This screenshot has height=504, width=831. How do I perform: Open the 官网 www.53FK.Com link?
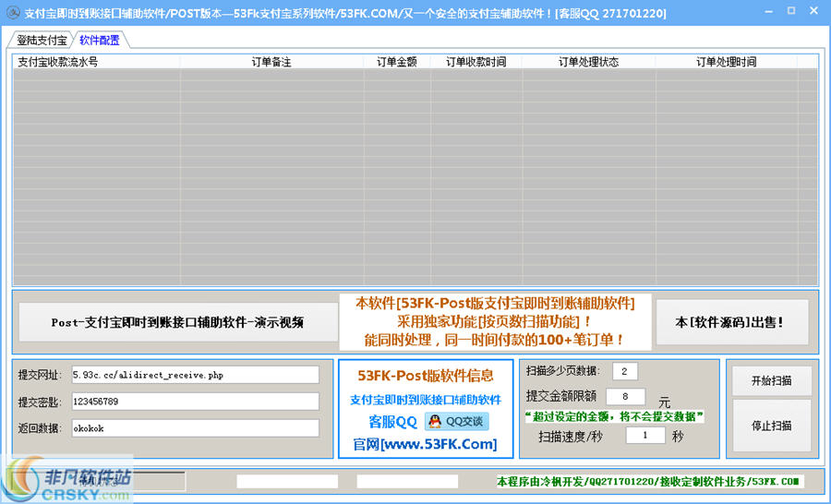(425, 444)
